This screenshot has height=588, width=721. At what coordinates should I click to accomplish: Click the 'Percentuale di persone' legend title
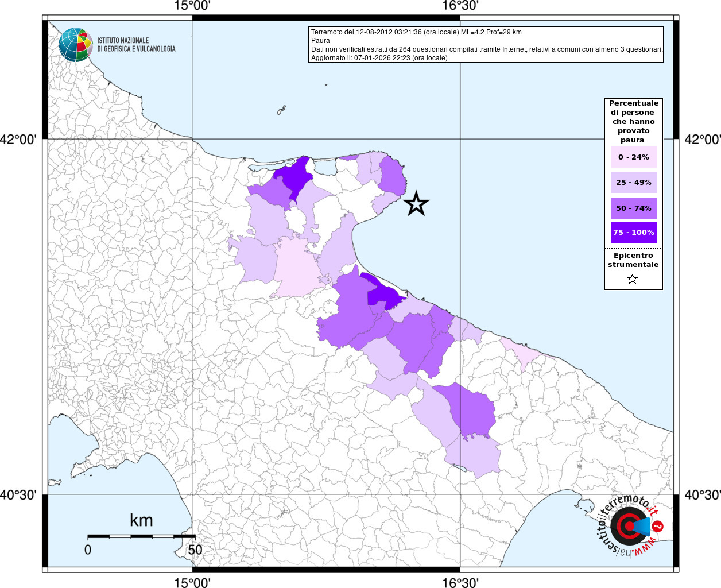[634, 122]
